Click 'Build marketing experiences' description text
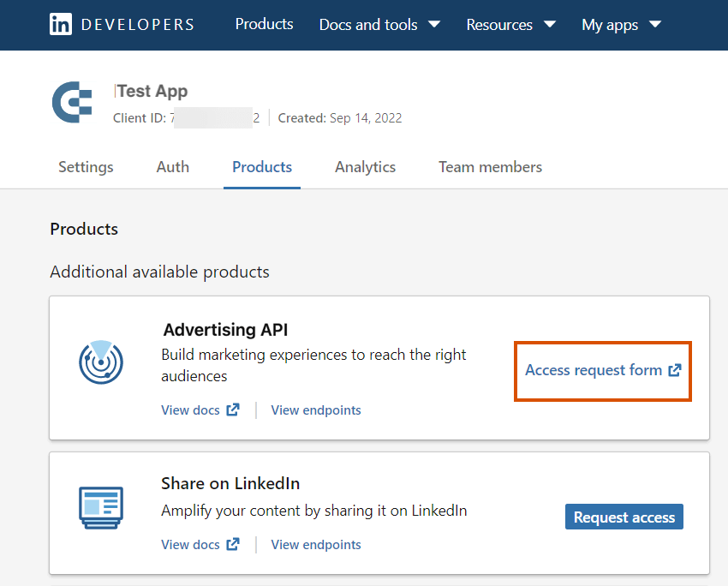This screenshot has height=586, width=728. click(313, 365)
